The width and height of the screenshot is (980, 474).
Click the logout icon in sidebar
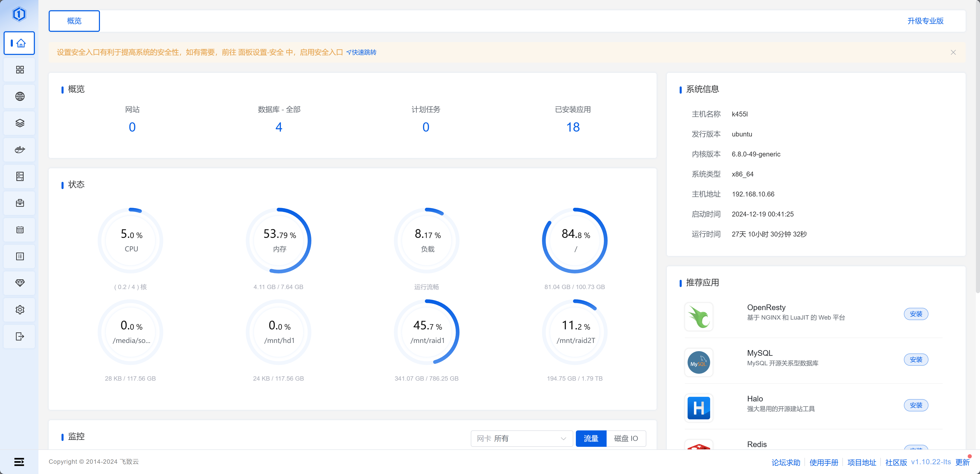(20, 336)
